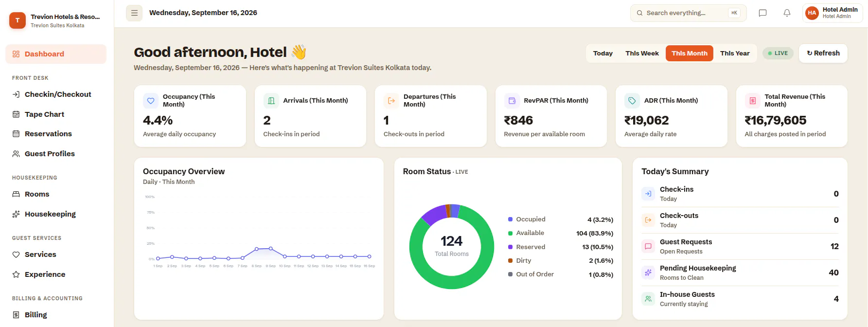Open Services under Guest Services
Viewport: 868px width, 327px height.
point(56,254)
